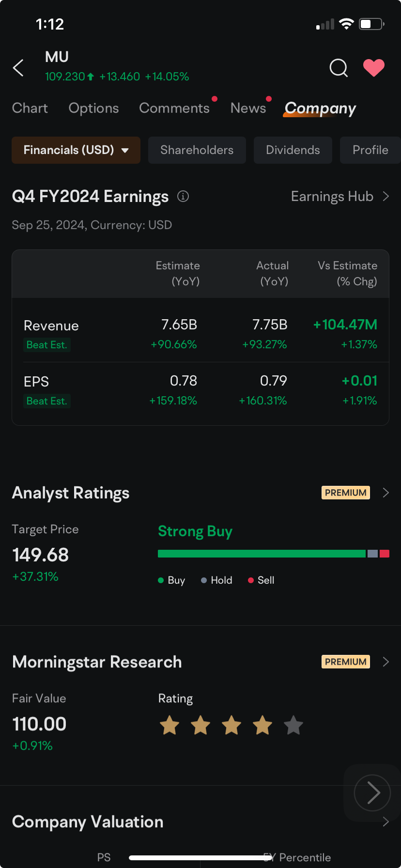Expand Analyst Ratings with chevron
The image size is (401, 868).
[x=386, y=493]
